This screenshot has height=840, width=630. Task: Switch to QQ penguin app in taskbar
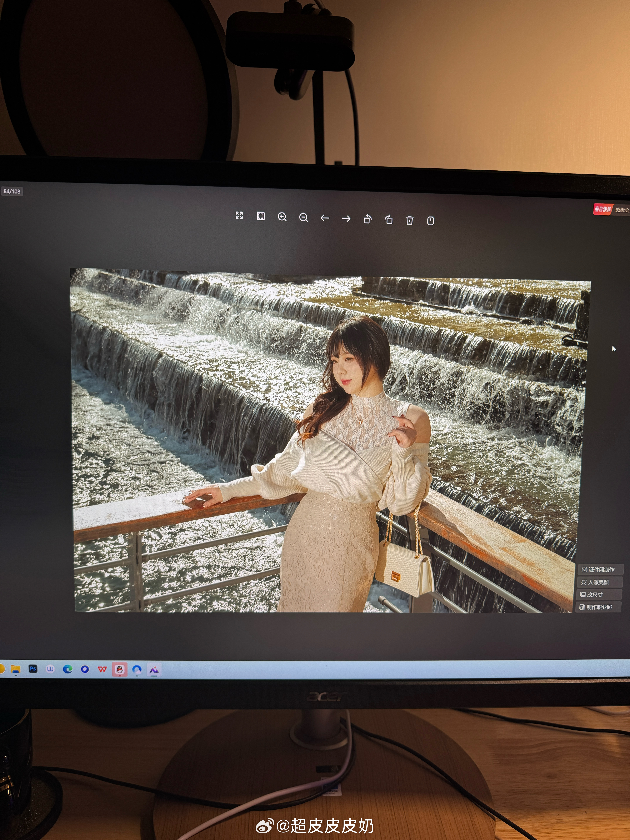tap(120, 670)
